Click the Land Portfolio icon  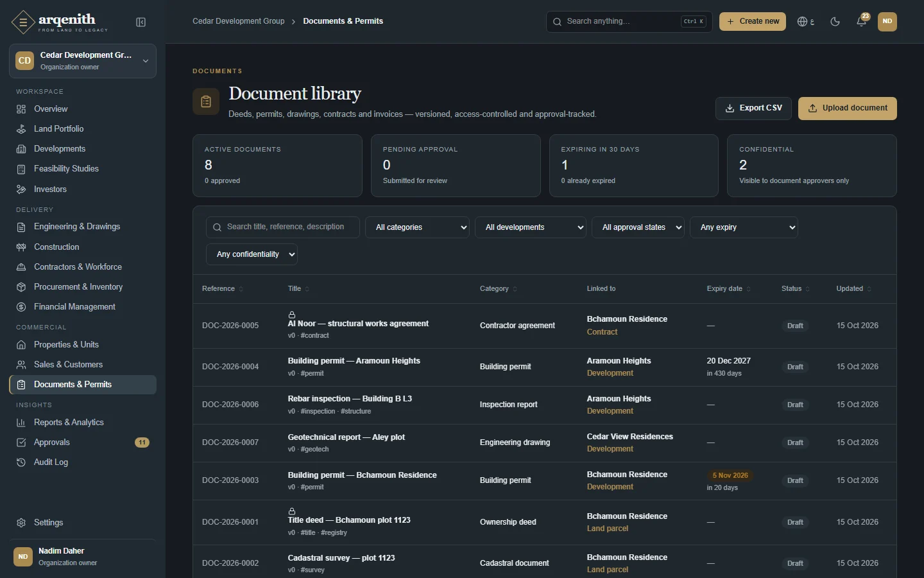tap(21, 129)
